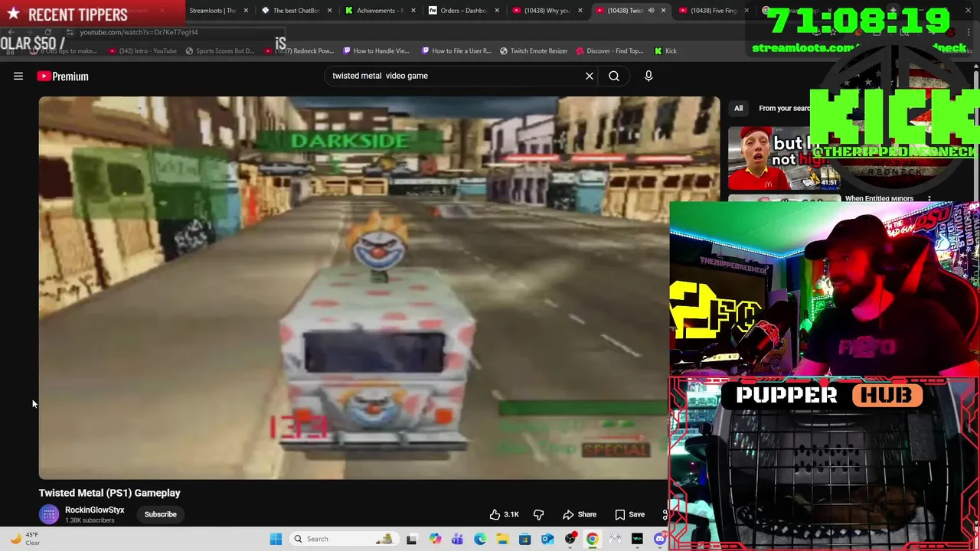Screen dimensions: 980x551
Task: Open the How to Handle Vie bookmark
Action: (376, 51)
